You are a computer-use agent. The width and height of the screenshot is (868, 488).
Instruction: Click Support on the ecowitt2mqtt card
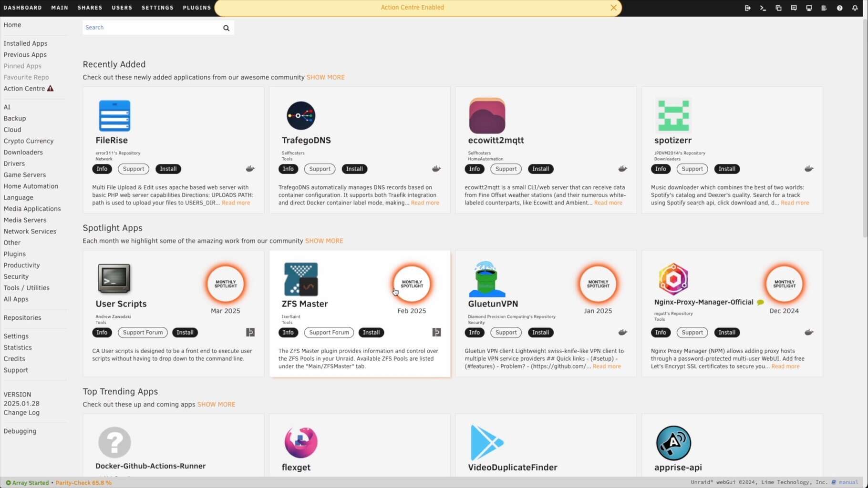click(x=506, y=169)
